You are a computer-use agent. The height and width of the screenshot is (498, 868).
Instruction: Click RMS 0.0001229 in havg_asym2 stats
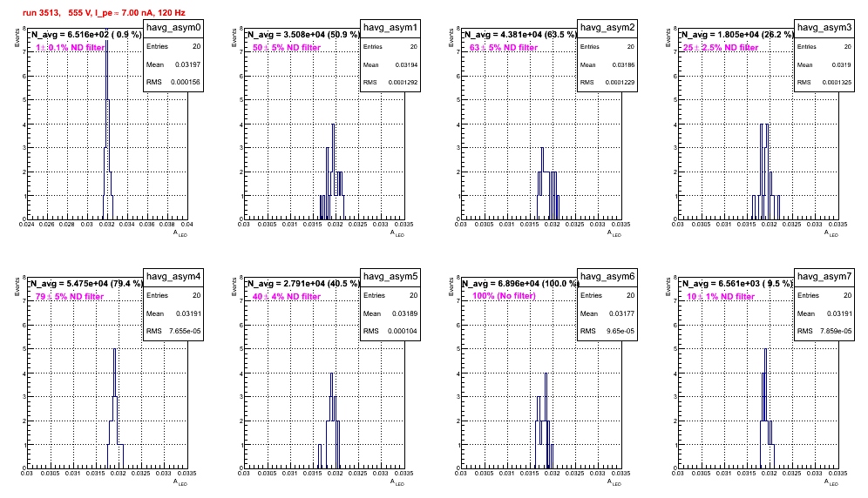[607, 83]
